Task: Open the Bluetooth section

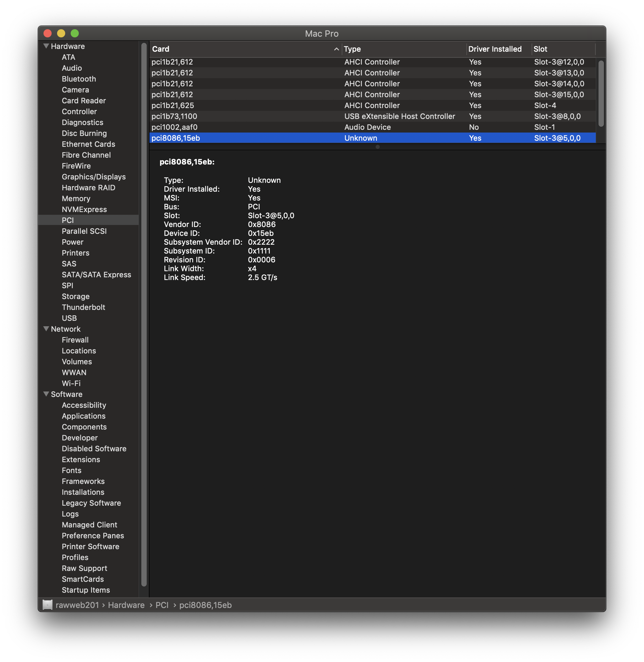Action: pos(79,79)
